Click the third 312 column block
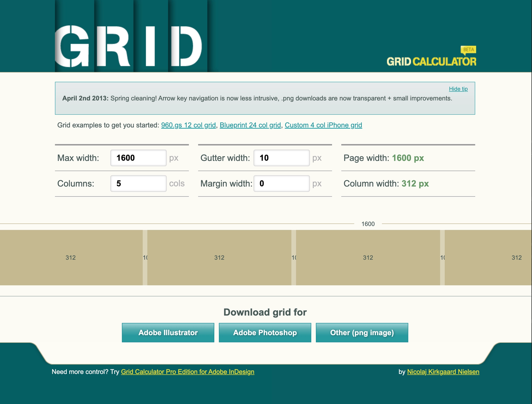 point(368,258)
